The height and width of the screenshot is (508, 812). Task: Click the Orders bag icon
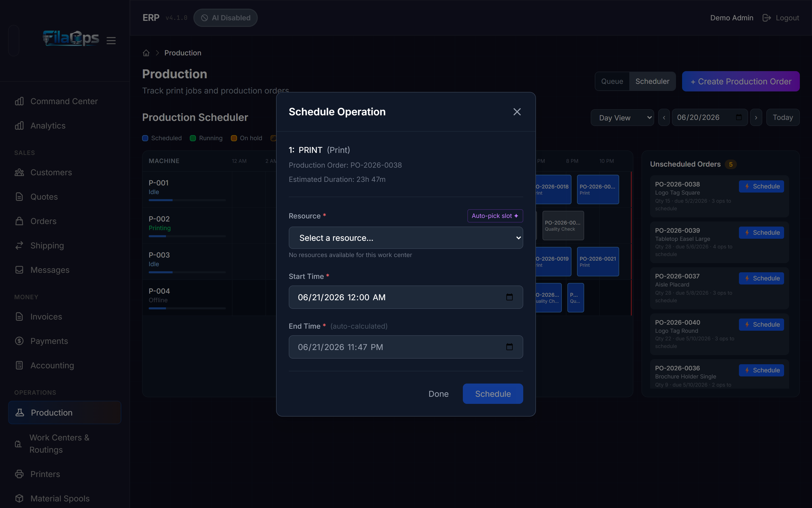click(x=20, y=221)
